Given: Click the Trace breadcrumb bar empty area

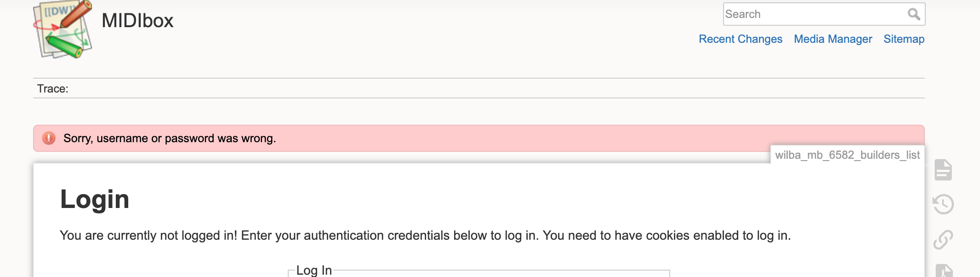Looking at the screenshot, I should [x=460, y=89].
